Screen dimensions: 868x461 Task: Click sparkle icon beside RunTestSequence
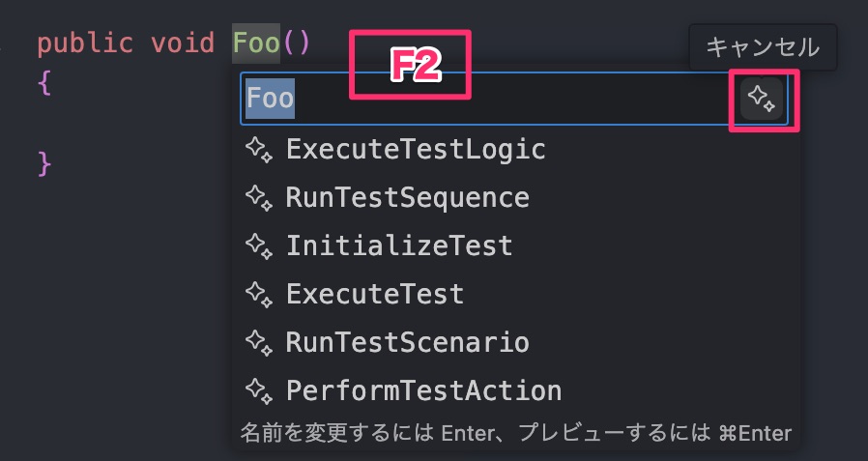[x=259, y=198]
